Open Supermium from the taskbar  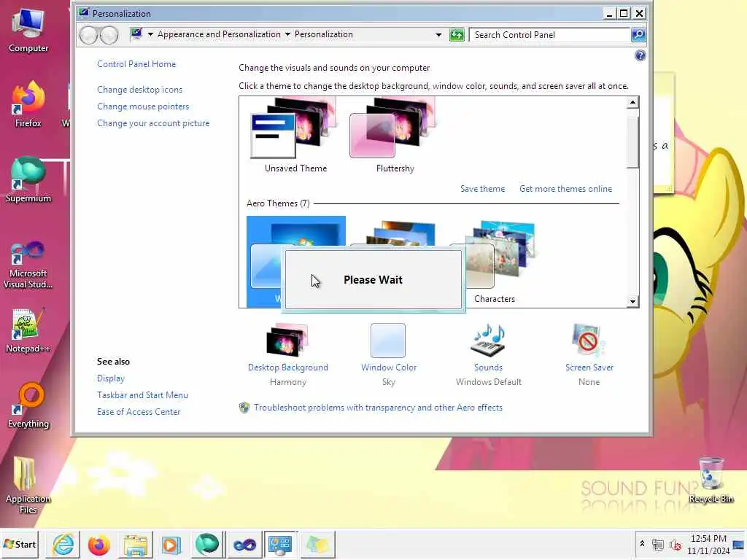[207, 544]
